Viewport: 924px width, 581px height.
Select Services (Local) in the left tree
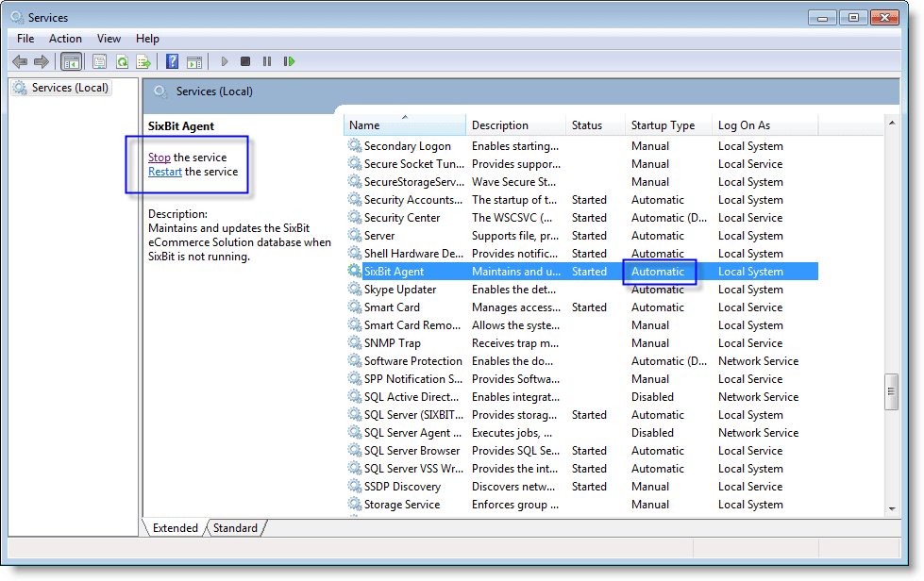click(x=70, y=88)
